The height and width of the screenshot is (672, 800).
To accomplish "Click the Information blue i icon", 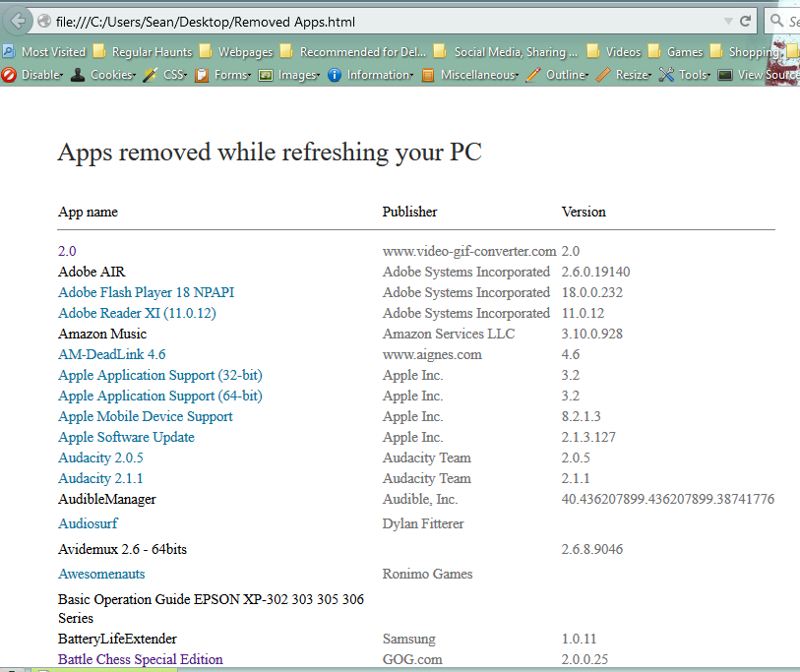I will click(x=335, y=75).
